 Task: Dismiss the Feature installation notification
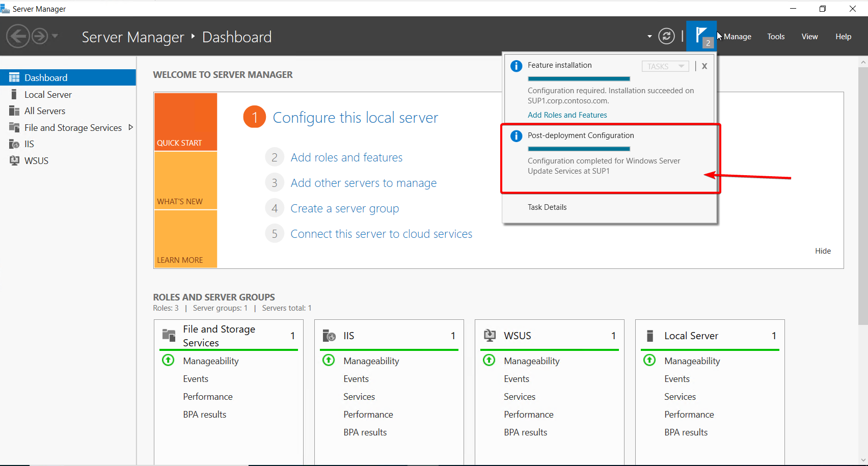click(704, 66)
